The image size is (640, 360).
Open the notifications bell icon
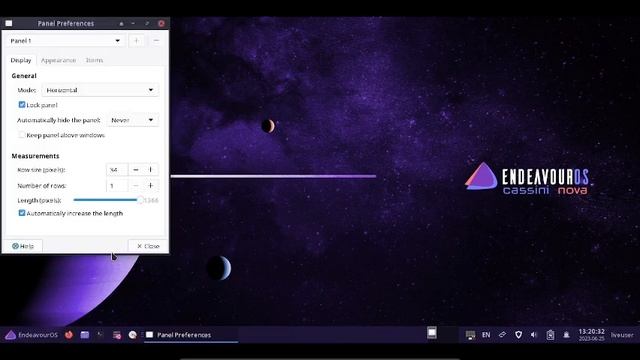(x=566, y=335)
